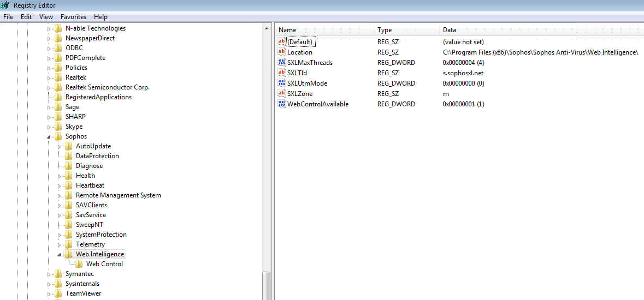This screenshot has height=300, width=644.
Task: Select the Sysinternals tree key
Action: coord(82,284)
